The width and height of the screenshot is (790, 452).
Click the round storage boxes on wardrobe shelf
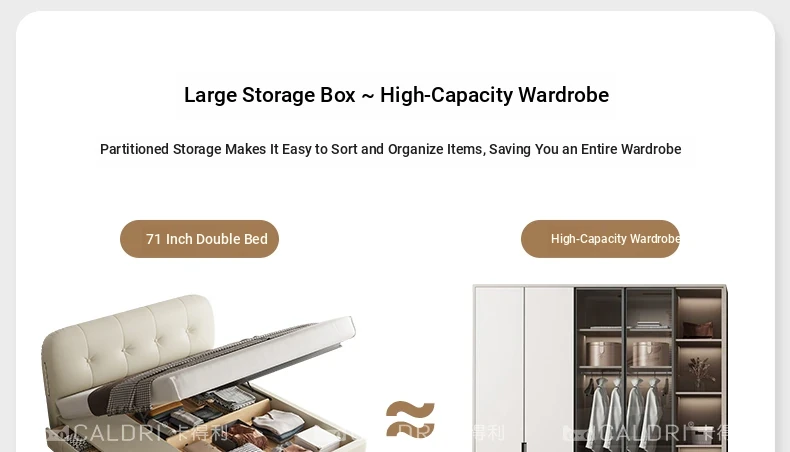(x=626, y=354)
